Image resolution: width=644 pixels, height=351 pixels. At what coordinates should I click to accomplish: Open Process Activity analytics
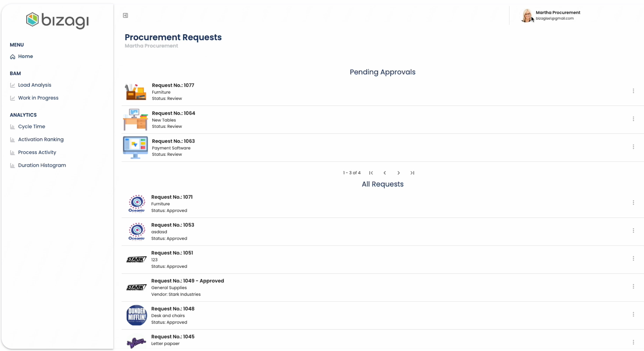coord(37,153)
